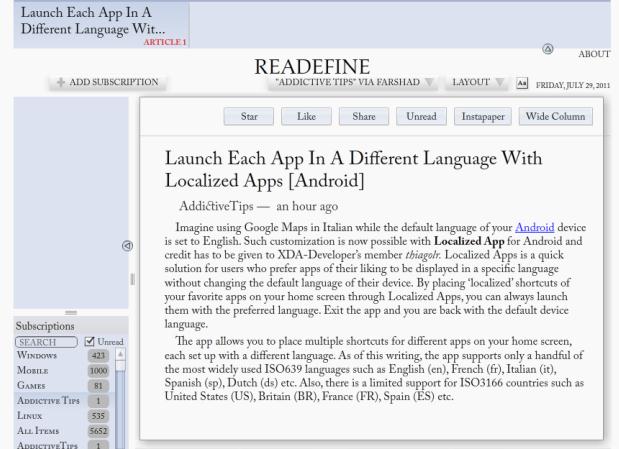The image size is (619, 449).
Task: Click the left-arrow circle icon beside article pane
Action: click(127, 246)
